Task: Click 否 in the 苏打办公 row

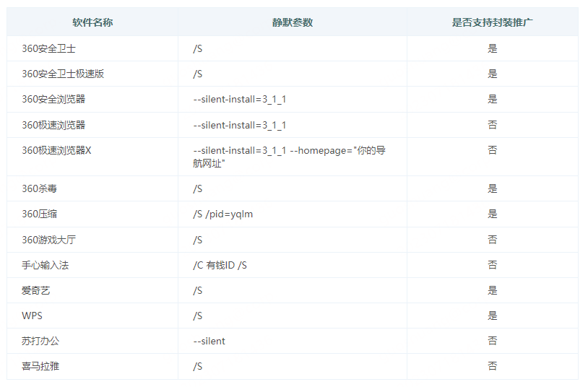Action: (493, 341)
